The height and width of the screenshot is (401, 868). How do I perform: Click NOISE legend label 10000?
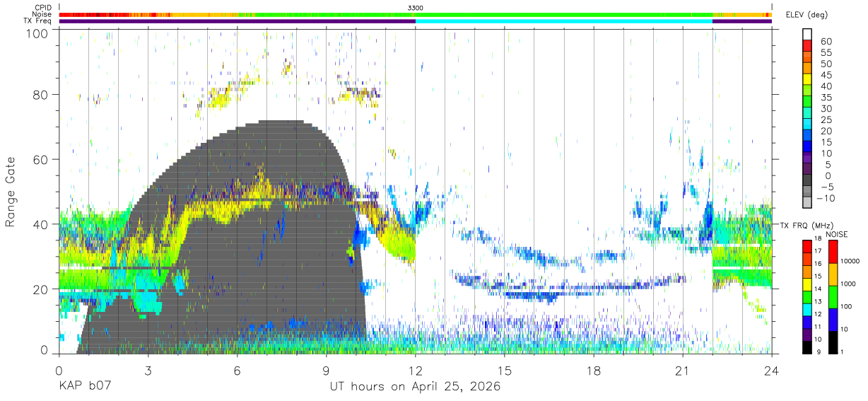[x=851, y=262]
